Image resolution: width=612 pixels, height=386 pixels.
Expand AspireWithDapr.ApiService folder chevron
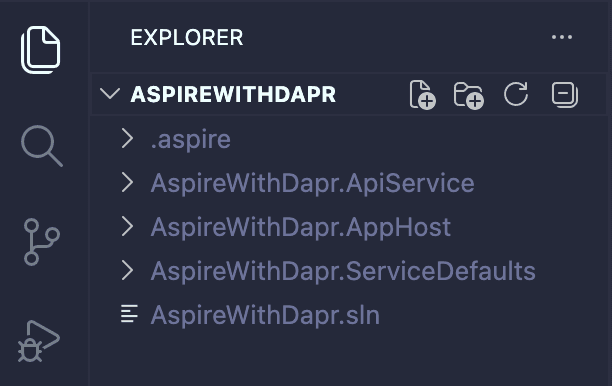127,183
